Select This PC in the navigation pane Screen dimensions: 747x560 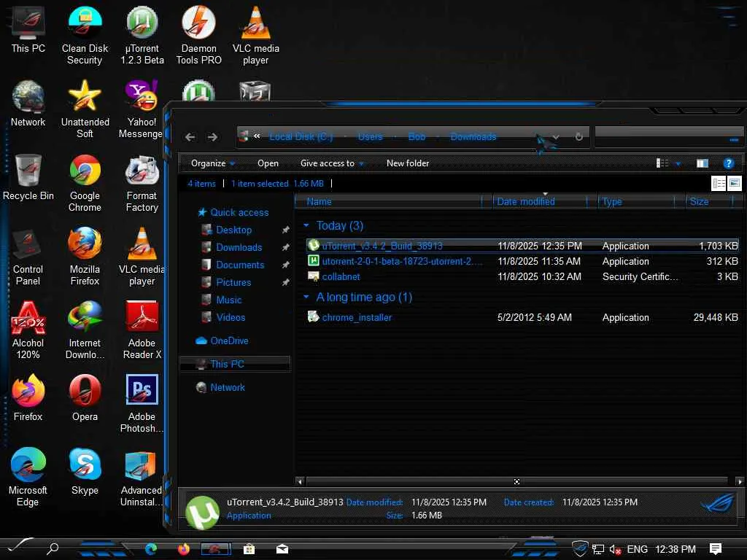[235, 365]
